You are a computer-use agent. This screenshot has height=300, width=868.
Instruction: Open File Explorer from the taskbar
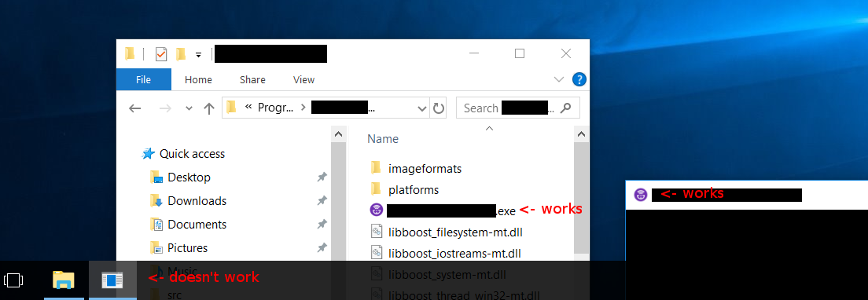pyautogui.click(x=63, y=280)
